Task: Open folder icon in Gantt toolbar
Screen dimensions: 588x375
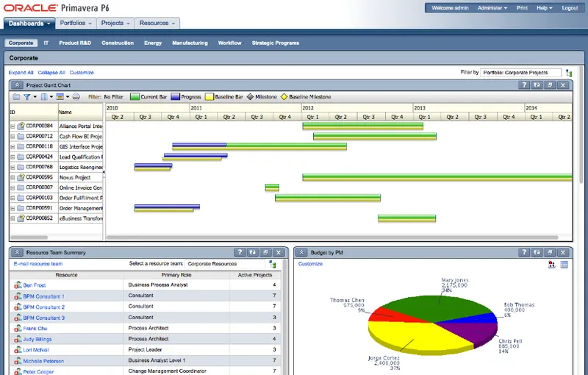Action: pos(16,97)
